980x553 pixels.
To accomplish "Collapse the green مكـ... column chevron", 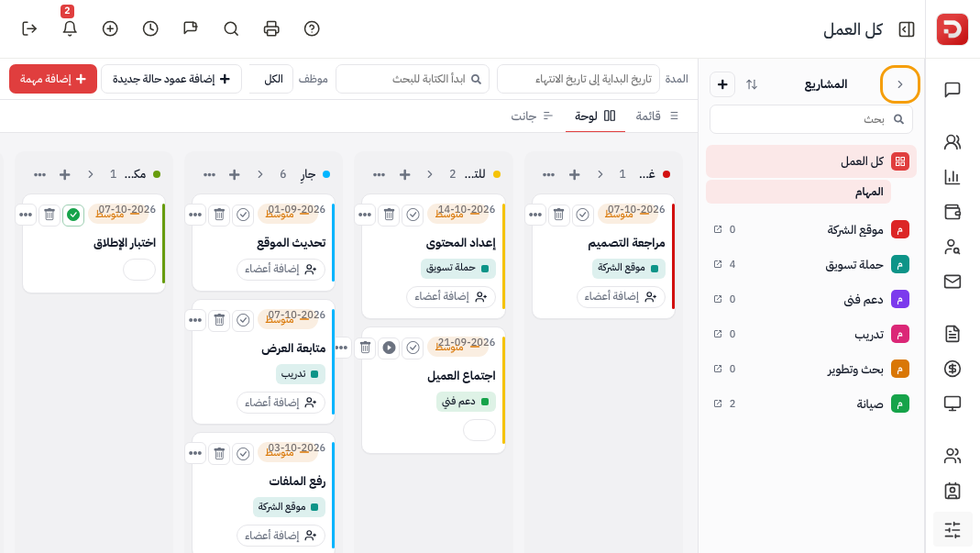I will pos(91,174).
